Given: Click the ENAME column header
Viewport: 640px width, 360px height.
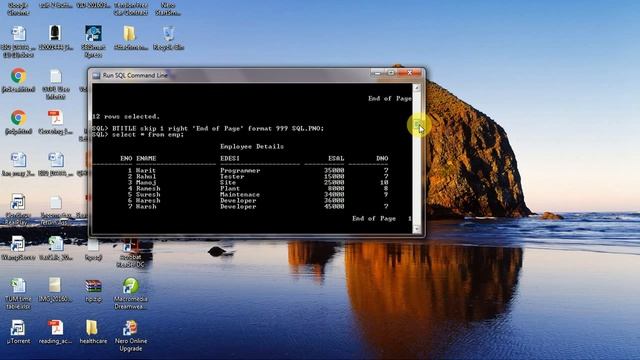Looking at the screenshot, I should pyautogui.click(x=146, y=158).
